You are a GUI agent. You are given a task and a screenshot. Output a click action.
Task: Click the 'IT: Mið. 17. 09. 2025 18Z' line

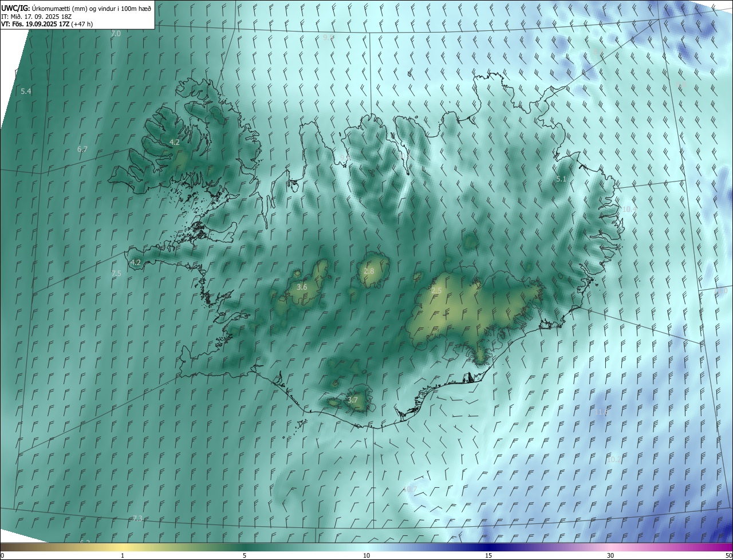click(37, 17)
